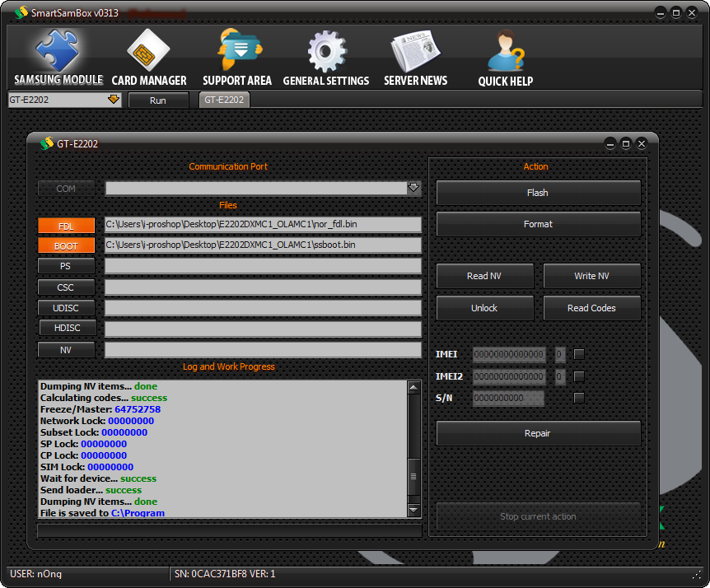Click the Unlock button
Viewport: 710px width, 588px height.
[484, 308]
